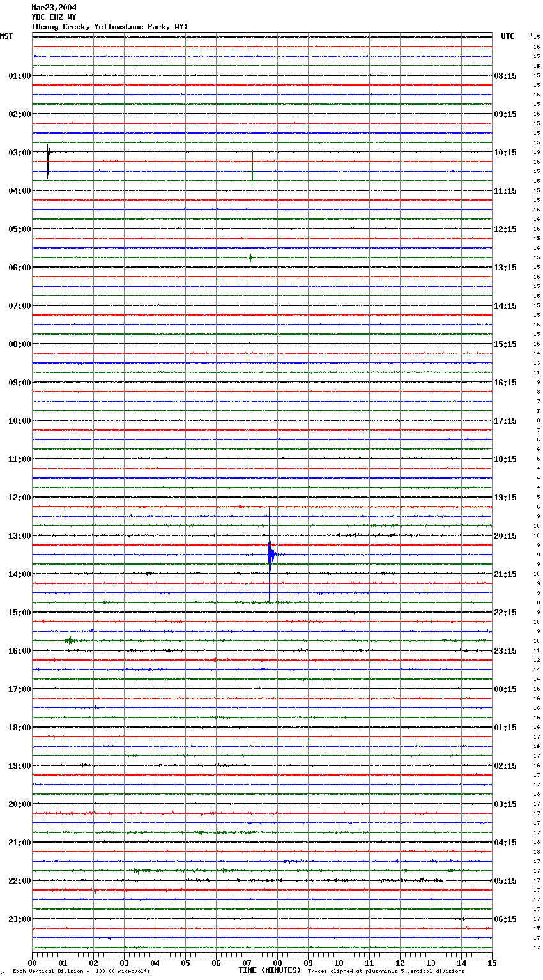Click the 06:15 UTC time label
This screenshot has width=543, height=980.
click(505, 919)
